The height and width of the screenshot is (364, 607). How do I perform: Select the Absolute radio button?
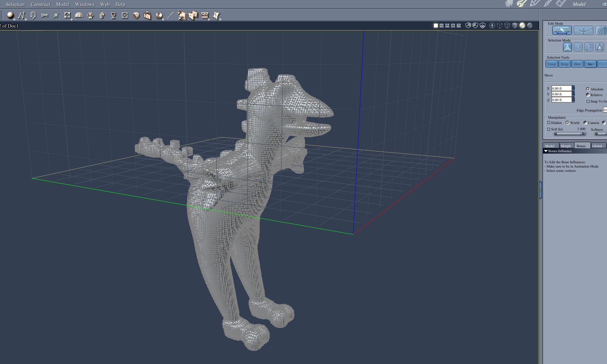point(587,89)
